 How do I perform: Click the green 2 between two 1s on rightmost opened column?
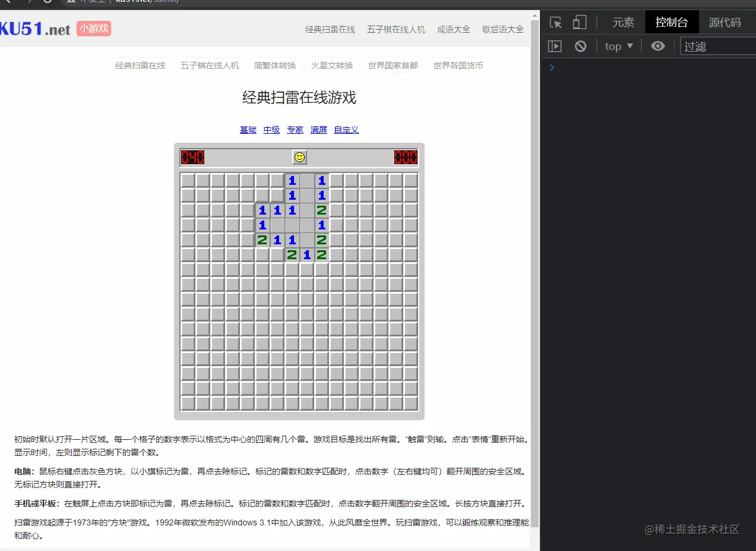(x=322, y=210)
